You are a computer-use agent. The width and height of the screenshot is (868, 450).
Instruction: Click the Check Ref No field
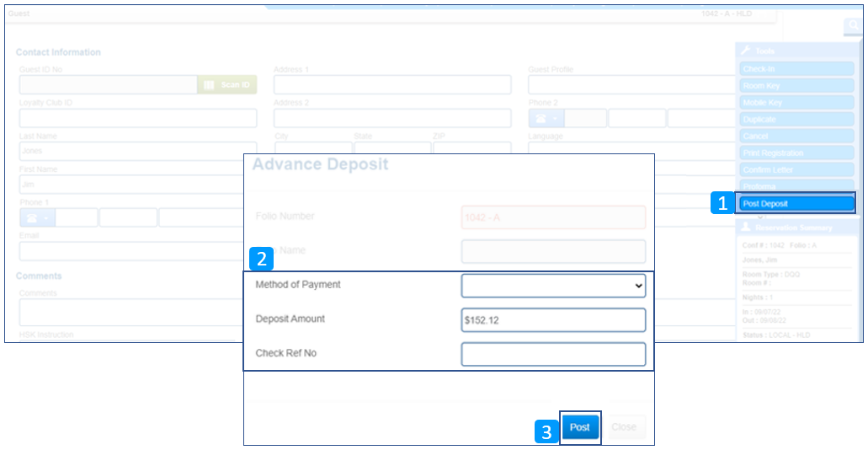553,354
